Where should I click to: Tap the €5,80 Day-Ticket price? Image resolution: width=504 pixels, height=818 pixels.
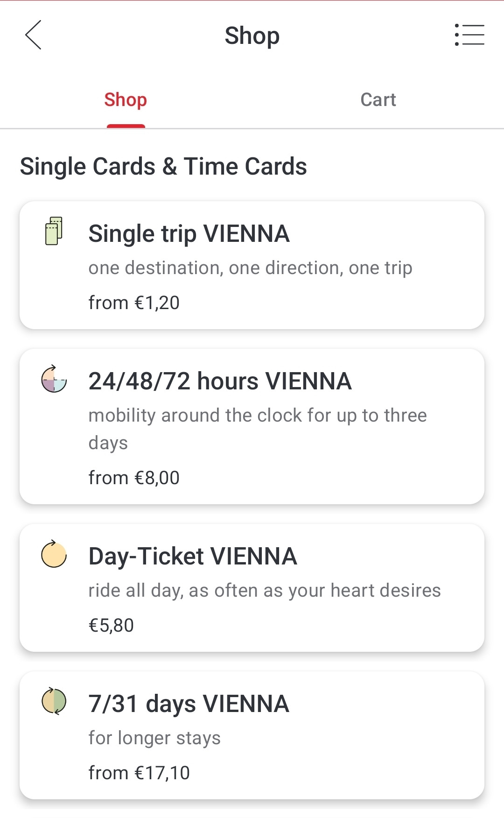[111, 626]
